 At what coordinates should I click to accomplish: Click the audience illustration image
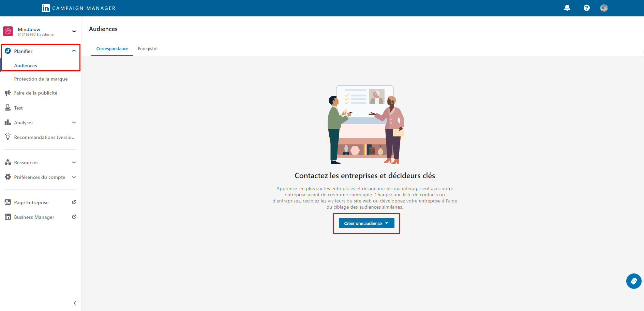coord(365,125)
